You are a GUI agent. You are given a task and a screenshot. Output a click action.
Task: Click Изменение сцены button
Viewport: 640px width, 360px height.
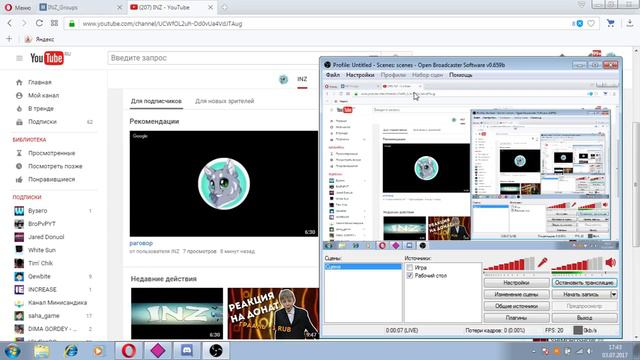pos(516,294)
